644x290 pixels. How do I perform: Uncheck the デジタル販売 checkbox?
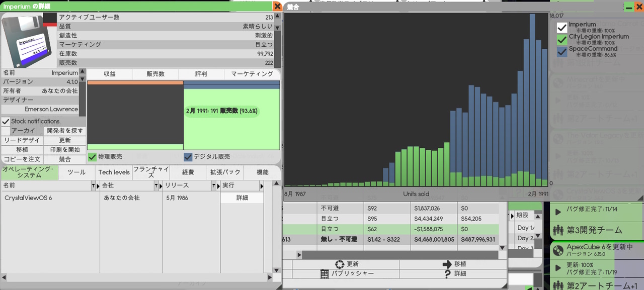188,157
